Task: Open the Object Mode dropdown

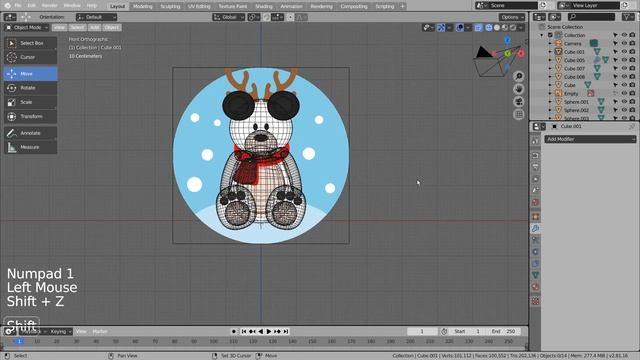Action: tap(27, 27)
